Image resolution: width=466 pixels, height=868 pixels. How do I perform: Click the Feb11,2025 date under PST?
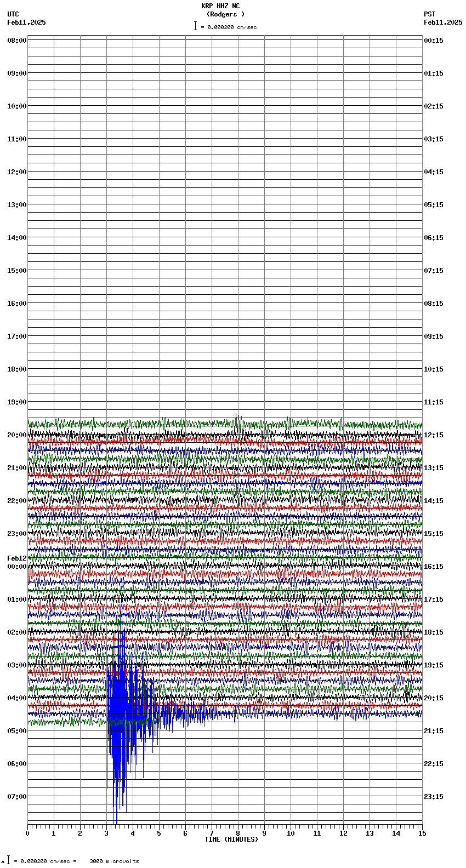point(443,22)
